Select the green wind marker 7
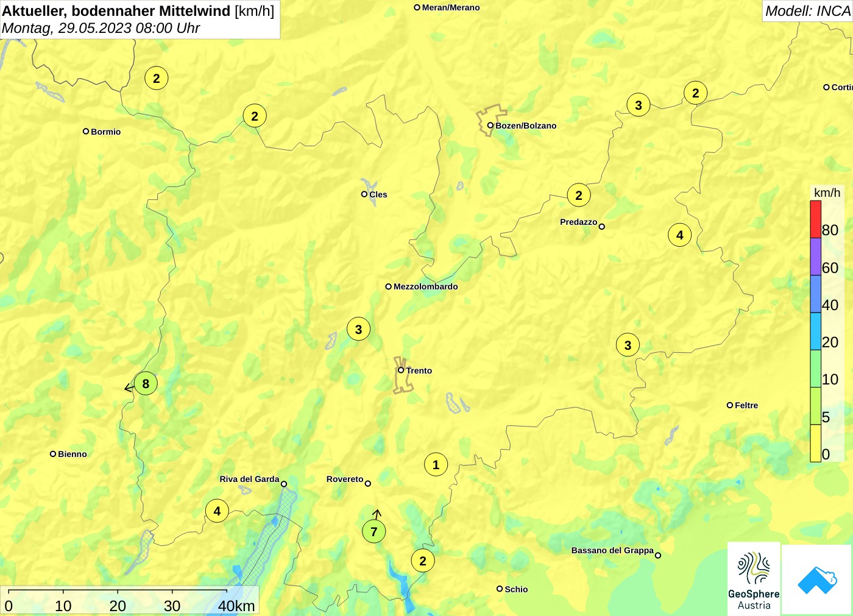Image resolution: width=853 pixels, height=616 pixels. [x=374, y=531]
